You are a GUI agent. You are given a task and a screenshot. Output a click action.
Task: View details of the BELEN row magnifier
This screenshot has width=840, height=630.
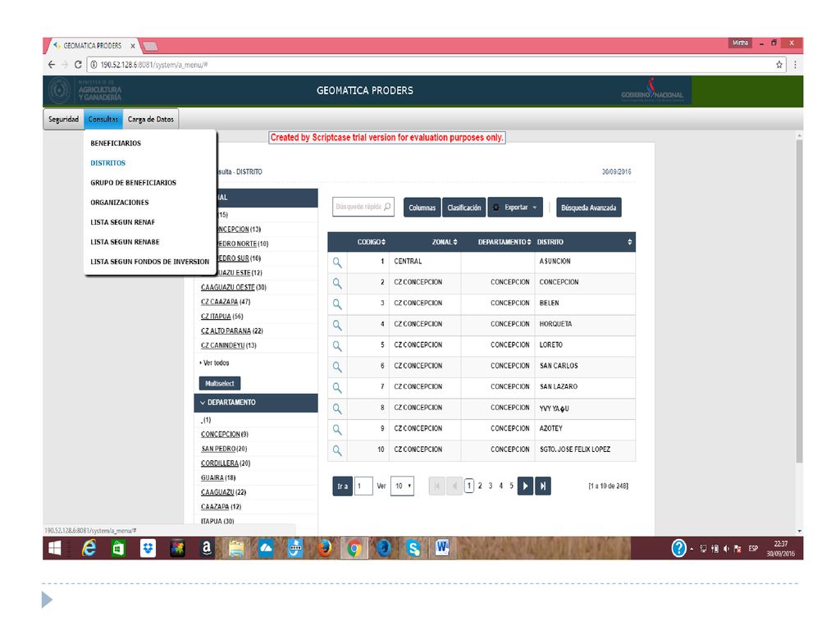click(x=337, y=304)
